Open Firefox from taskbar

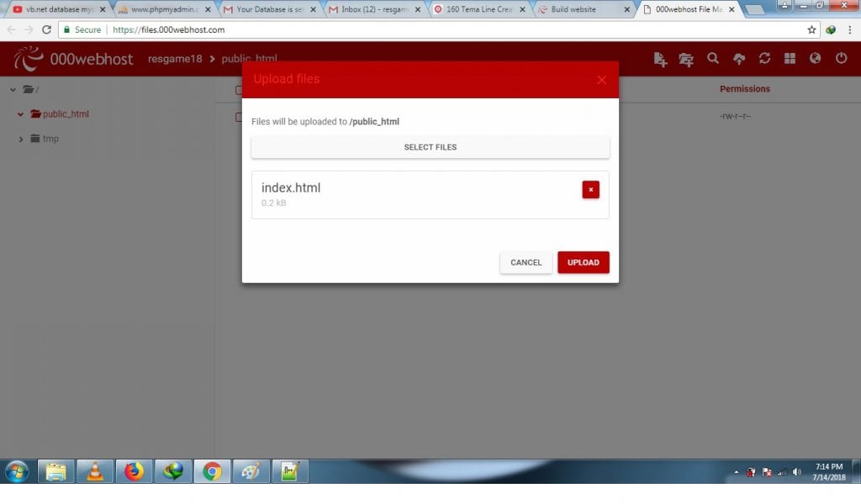(134, 471)
